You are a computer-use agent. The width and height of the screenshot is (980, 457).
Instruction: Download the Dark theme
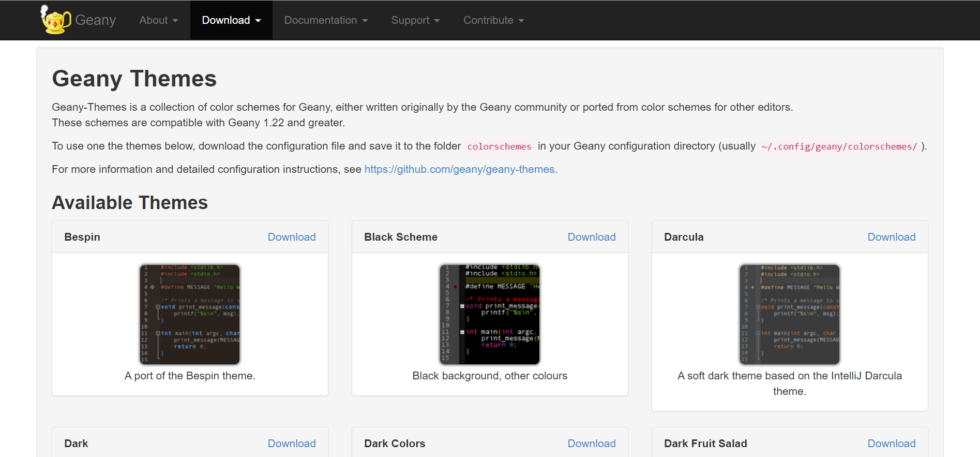(x=292, y=444)
